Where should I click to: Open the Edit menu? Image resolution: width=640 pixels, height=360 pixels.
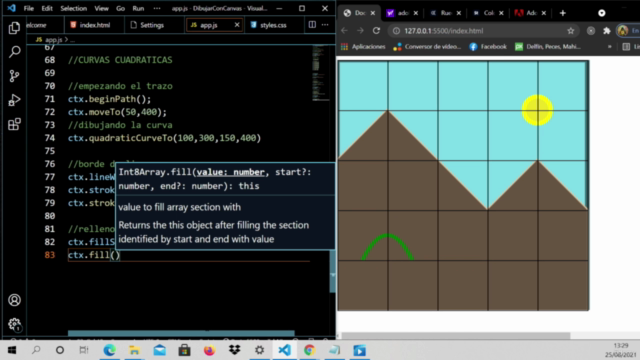pyautogui.click(x=47, y=8)
